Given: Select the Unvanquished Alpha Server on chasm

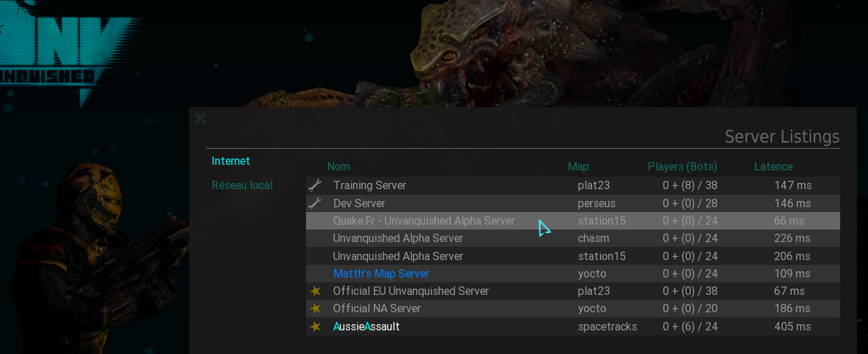Looking at the screenshot, I should [573, 238].
